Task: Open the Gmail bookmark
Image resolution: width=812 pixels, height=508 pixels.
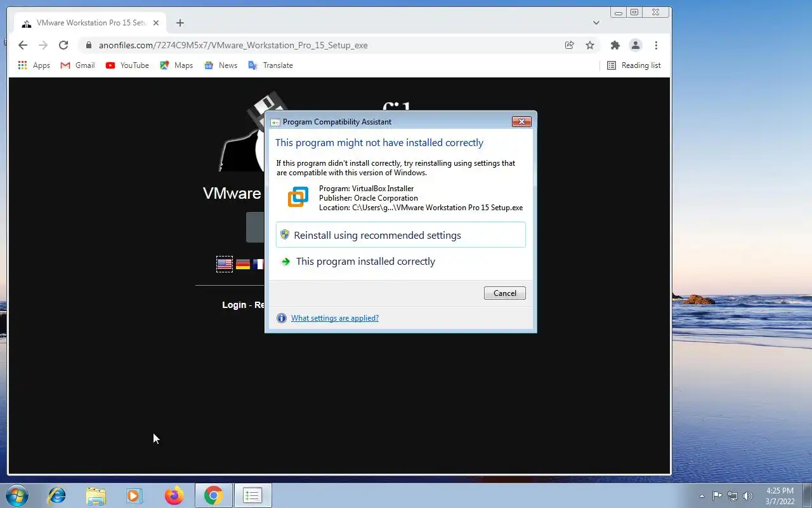Action: click(77, 65)
